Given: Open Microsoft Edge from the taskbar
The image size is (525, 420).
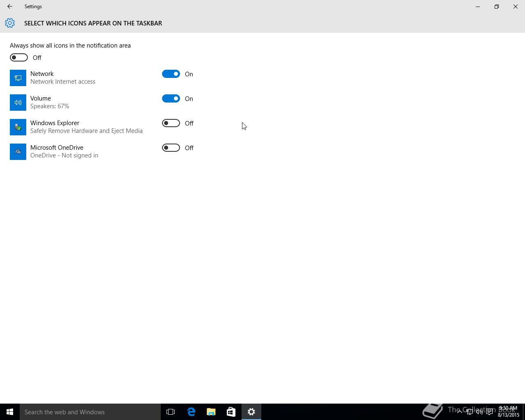Looking at the screenshot, I should (191, 412).
